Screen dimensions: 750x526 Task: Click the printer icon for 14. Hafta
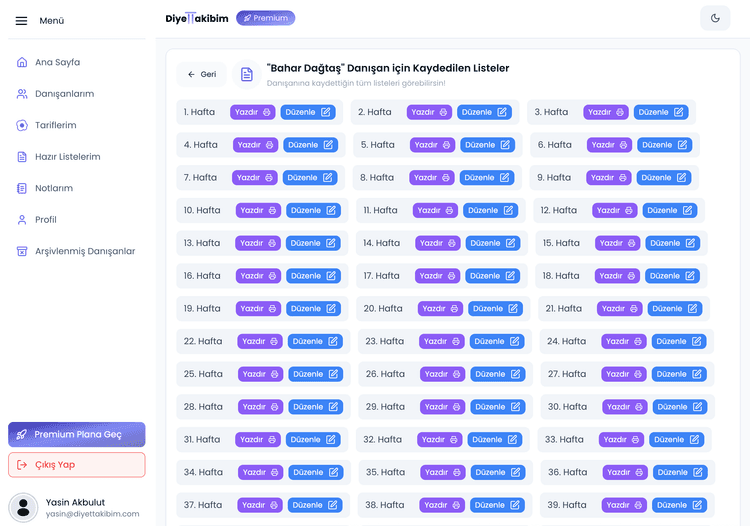click(x=449, y=243)
